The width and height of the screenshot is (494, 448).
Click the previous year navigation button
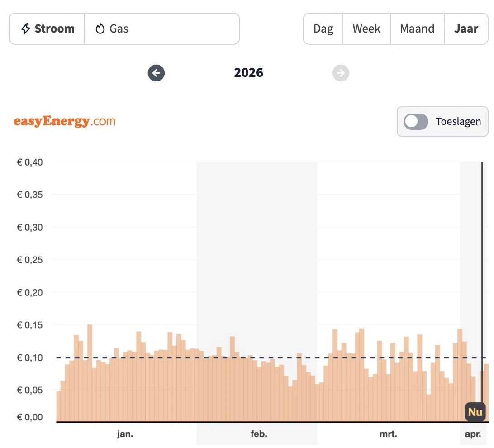[156, 73]
